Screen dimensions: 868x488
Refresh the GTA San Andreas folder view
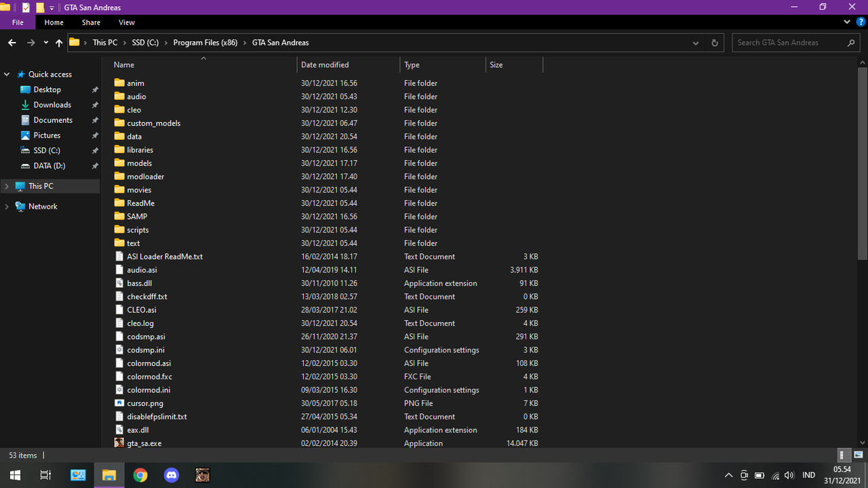pos(714,43)
